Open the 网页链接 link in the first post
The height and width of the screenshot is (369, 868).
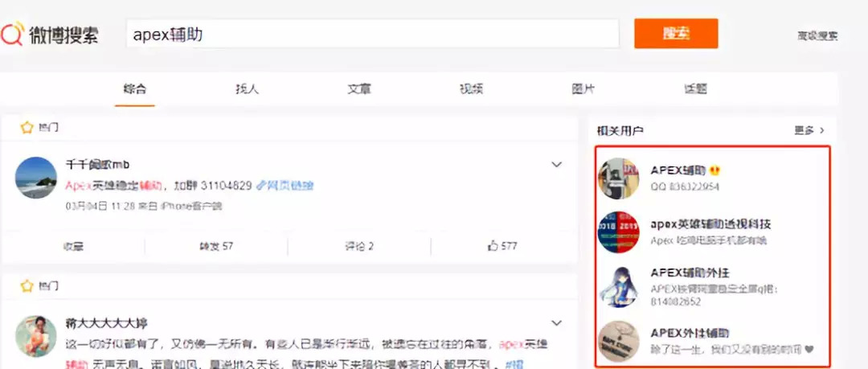tap(285, 185)
